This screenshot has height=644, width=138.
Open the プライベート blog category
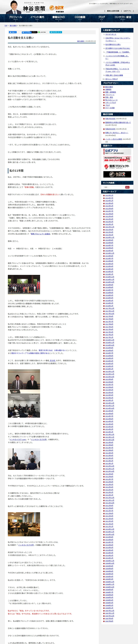point(110,95)
